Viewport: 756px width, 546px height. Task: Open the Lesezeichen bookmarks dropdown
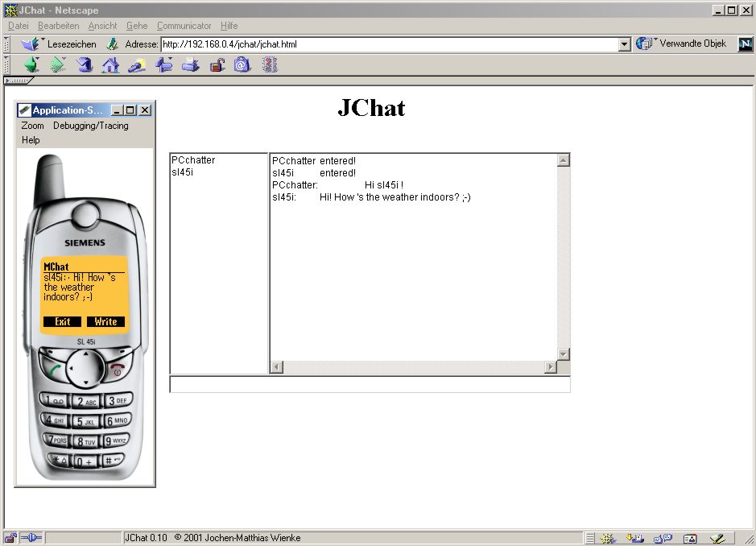[x=60, y=44]
